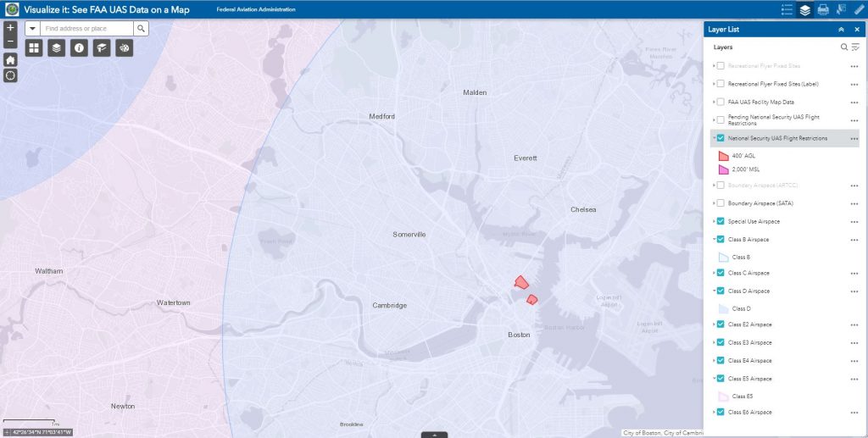The width and height of the screenshot is (868, 438).
Task: Uncheck National Security UAS Flight Restrictions layer
Action: coord(721,138)
